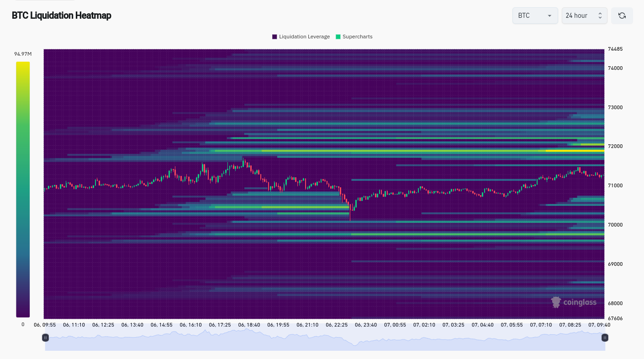Click the 74485 price axis label
644x359 pixels.
pyautogui.click(x=615, y=49)
